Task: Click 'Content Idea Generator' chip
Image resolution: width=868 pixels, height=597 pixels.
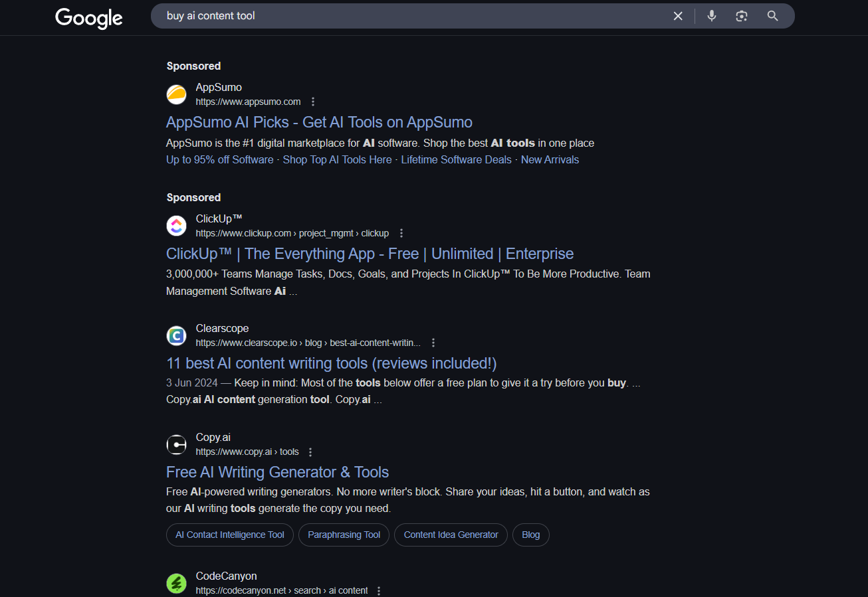Action: click(x=451, y=535)
